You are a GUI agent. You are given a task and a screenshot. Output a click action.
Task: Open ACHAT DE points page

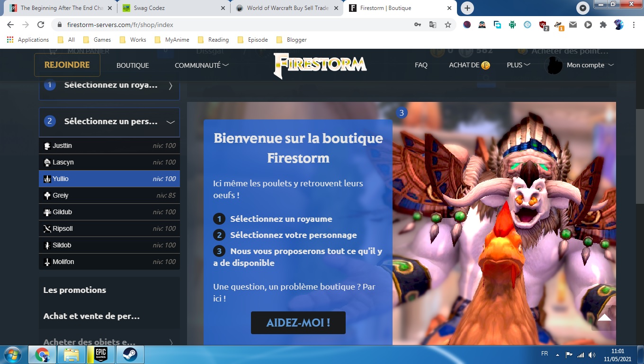tap(469, 65)
